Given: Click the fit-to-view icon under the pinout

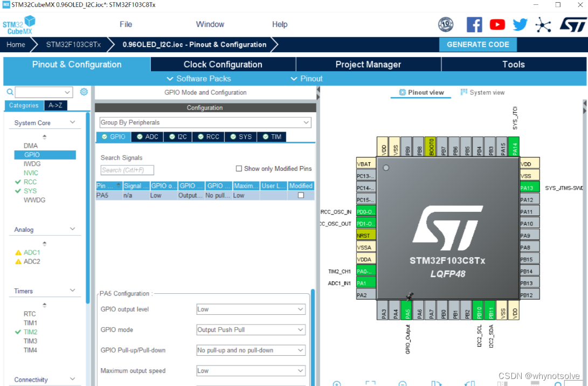Looking at the screenshot, I should tap(370, 383).
